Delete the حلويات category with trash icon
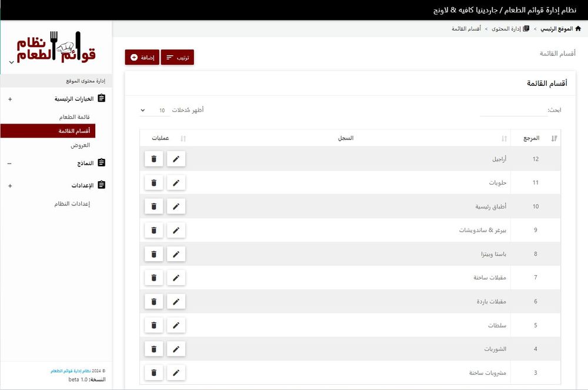Image resolution: width=588 pixels, height=390 pixels. coord(153,183)
